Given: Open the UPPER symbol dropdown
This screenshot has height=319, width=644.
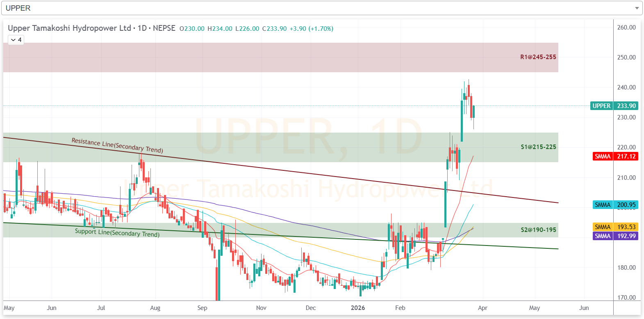Looking at the screenshot, I should click(x=320, y=8).
